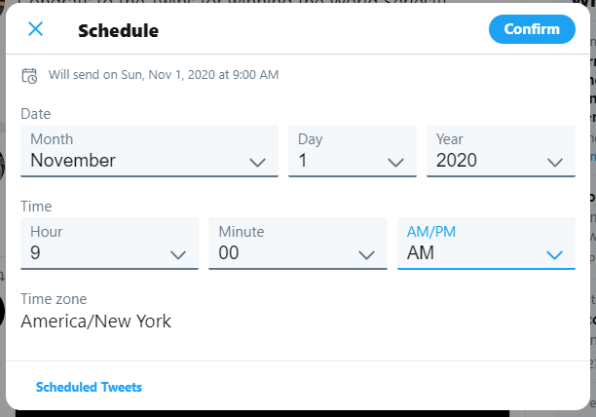Click the Confirm button
This screenshot has height=417, width=596.
[532, 29]
